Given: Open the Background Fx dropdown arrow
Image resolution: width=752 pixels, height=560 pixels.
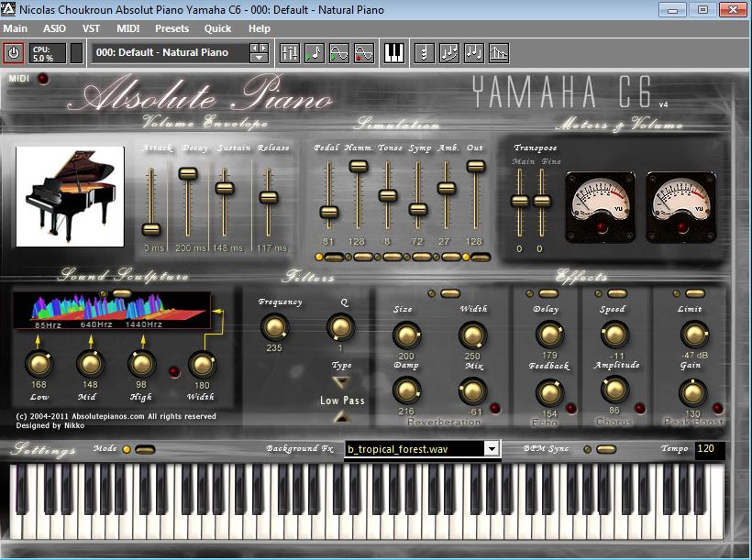Looking at the screenshot, I should tap(492, 449).
